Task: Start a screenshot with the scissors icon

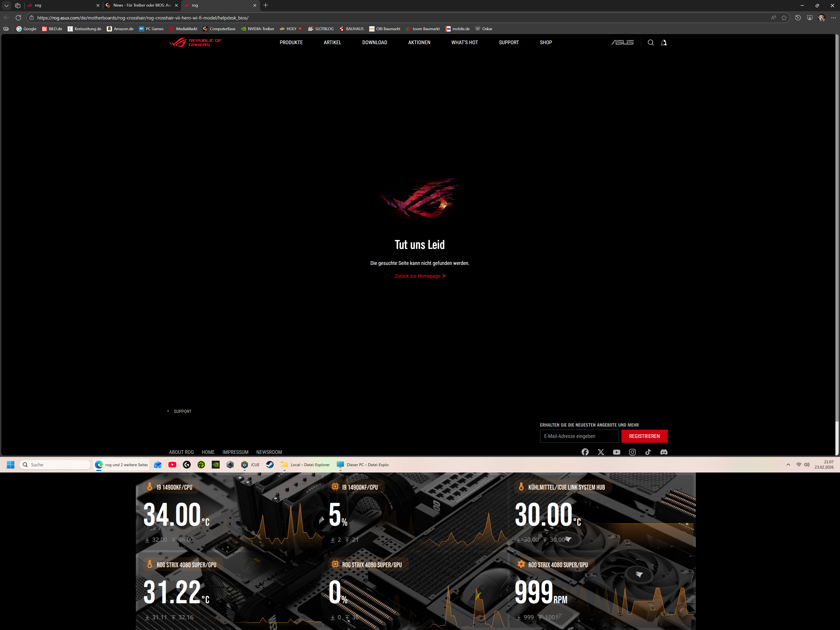Action: pos(810,18)
